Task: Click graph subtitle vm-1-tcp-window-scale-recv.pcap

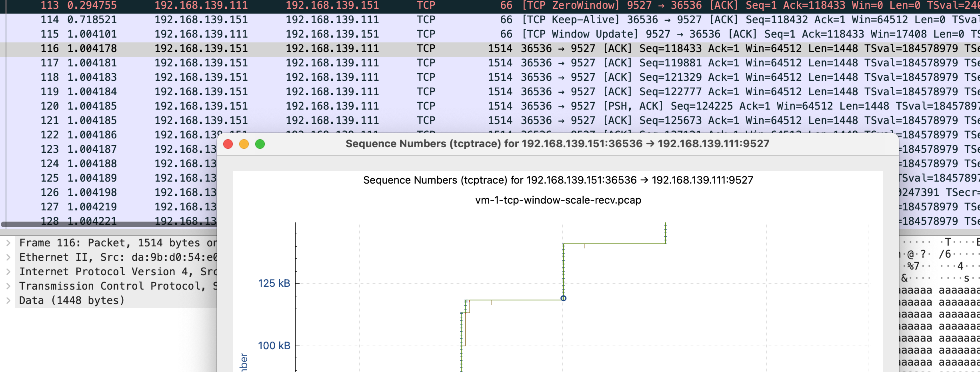Action: tap(558, 200)
